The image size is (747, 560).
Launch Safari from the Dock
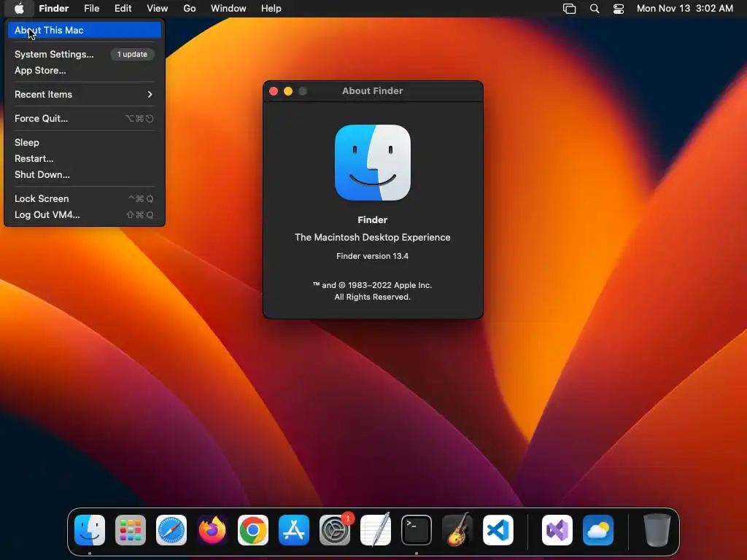[171, 530]
